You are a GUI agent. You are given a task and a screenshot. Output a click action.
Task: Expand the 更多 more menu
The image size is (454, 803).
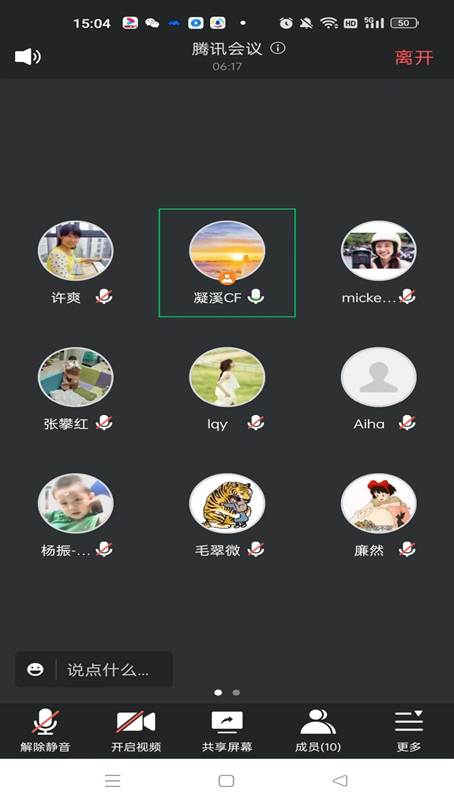[x=408, y=730]
